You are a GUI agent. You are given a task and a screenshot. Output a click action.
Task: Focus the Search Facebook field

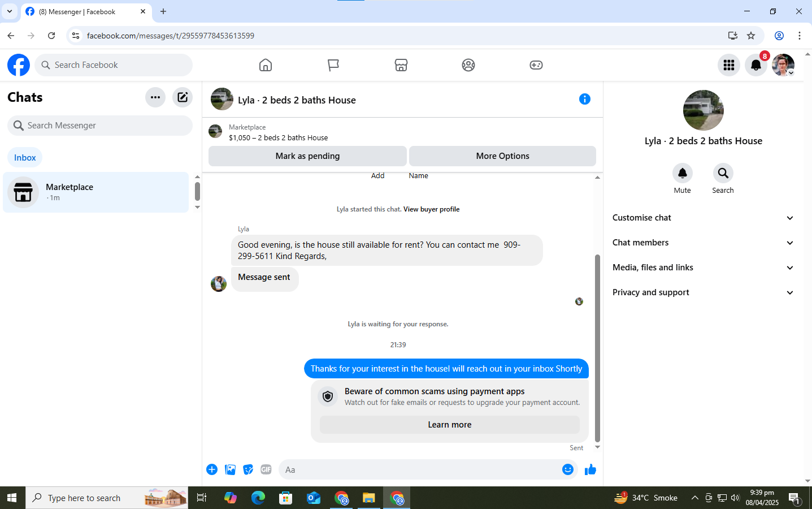click(x=114, y=65)
